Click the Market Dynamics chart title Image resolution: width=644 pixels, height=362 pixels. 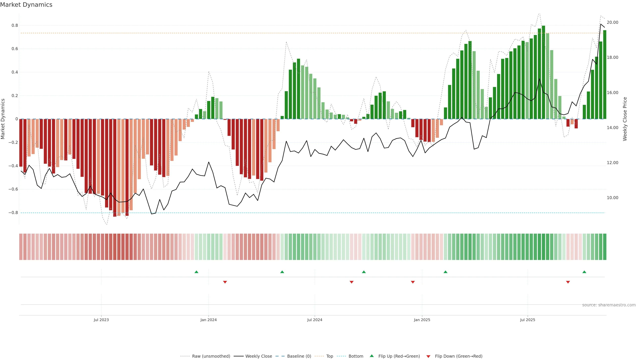pyautogui.click(x=26, y=5)
